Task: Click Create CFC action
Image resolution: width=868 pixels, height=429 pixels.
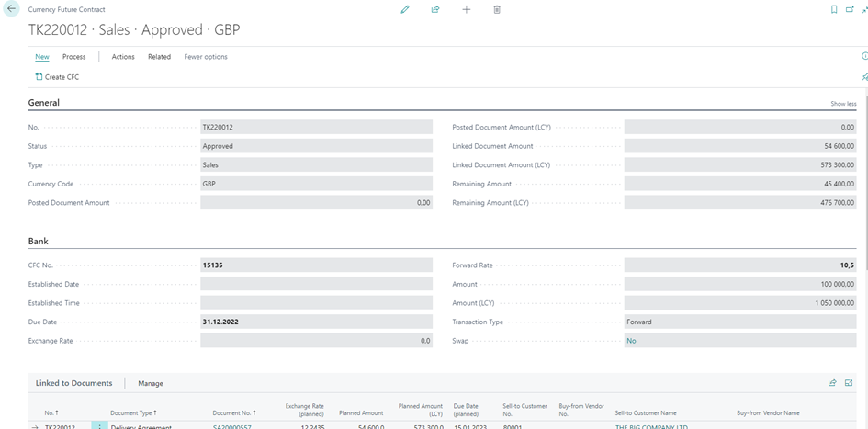Action: 57,77
